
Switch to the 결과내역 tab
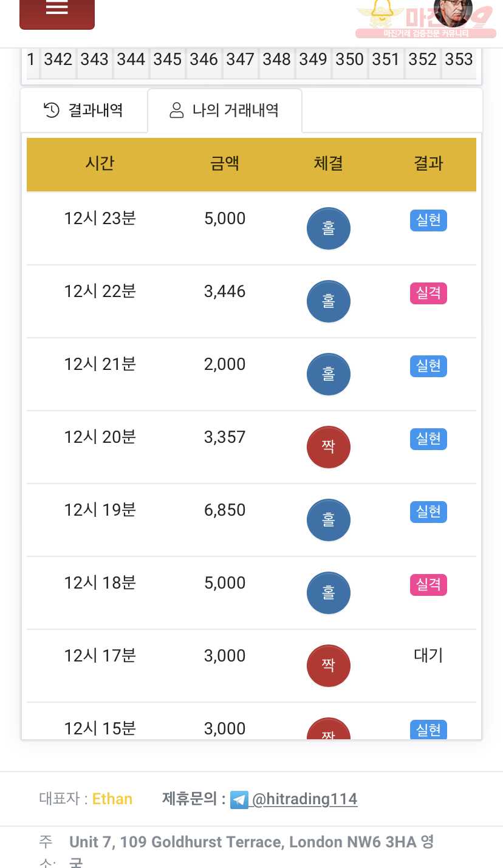click(x=84, y=110)
